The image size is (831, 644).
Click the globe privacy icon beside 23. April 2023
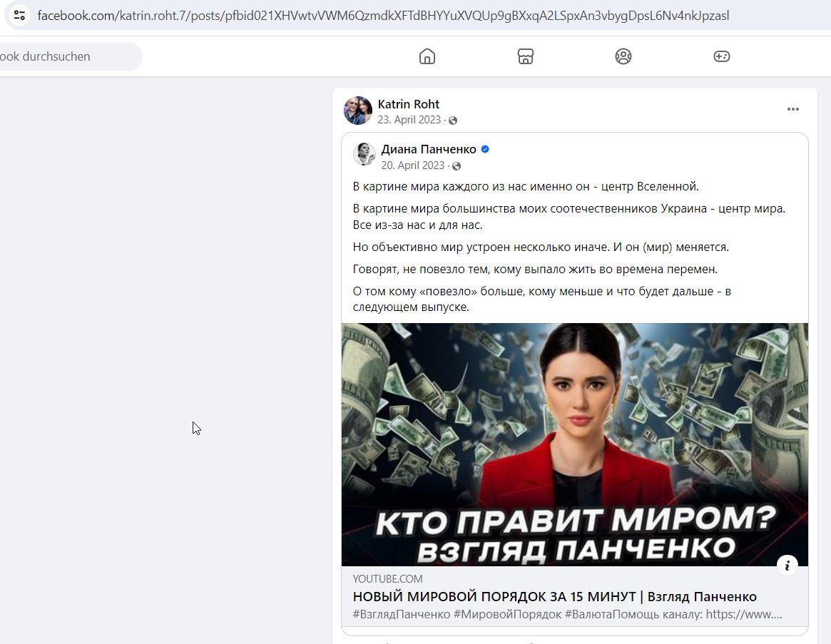[453, 121]
